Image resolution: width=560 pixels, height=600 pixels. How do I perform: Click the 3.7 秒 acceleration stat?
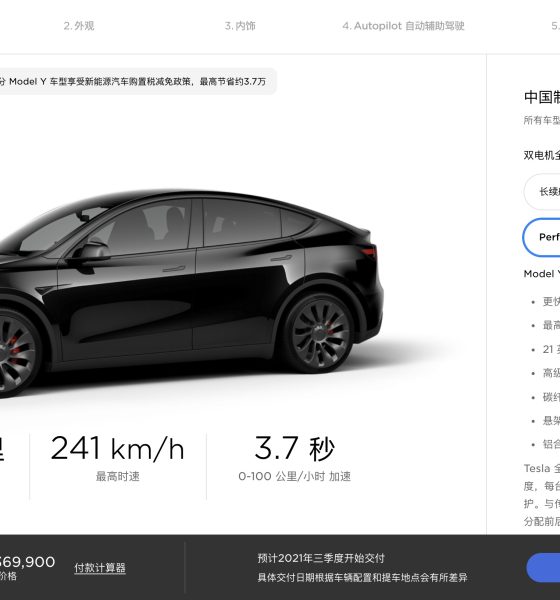[x=295, y=448]
